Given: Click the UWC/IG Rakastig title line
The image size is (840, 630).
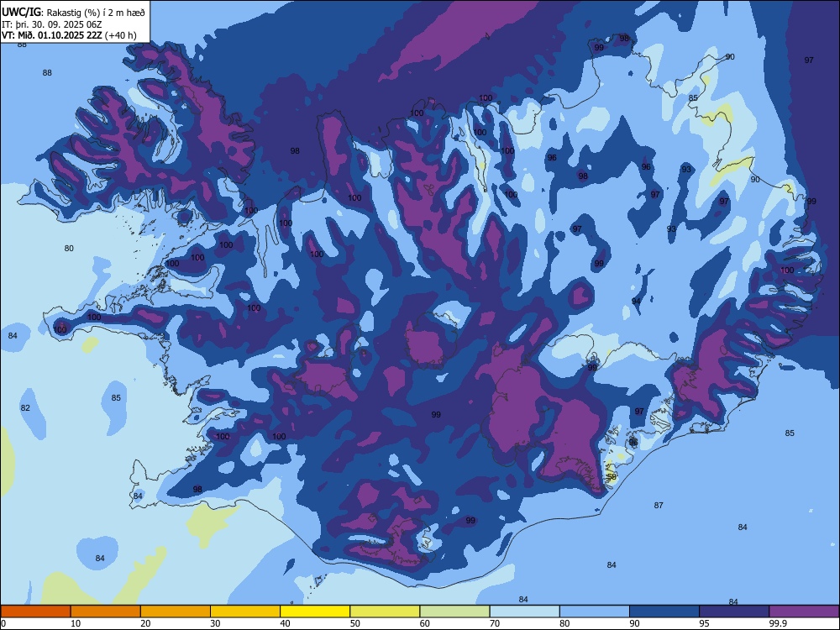Looking at the screenshot, I should click(73, 13).
